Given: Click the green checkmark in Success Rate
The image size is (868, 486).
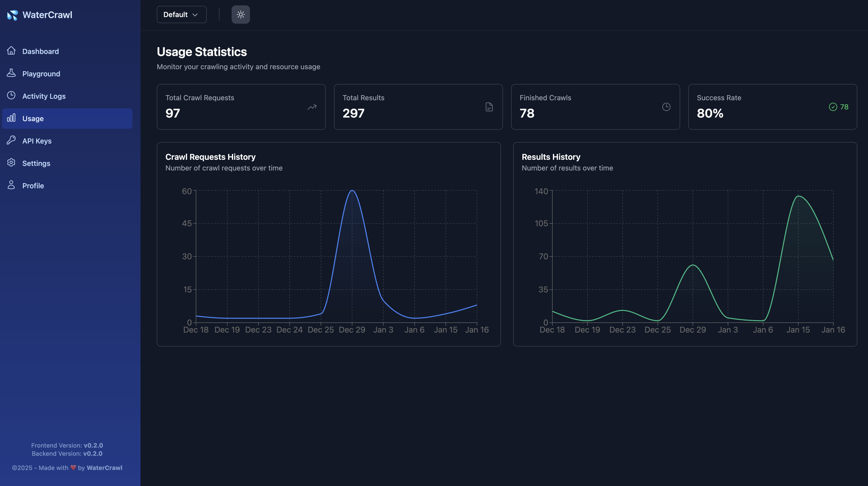Looking at the screenshot, I should point(833,107).
